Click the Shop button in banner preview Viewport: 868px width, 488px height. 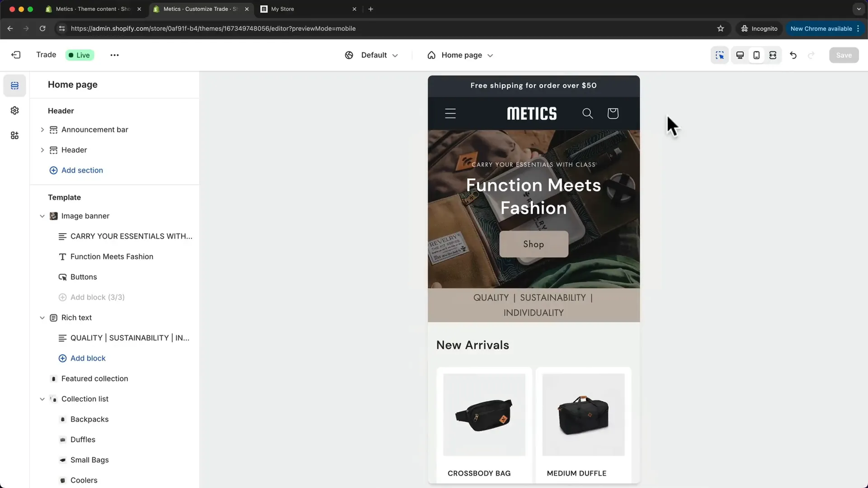tap(534, 244)
